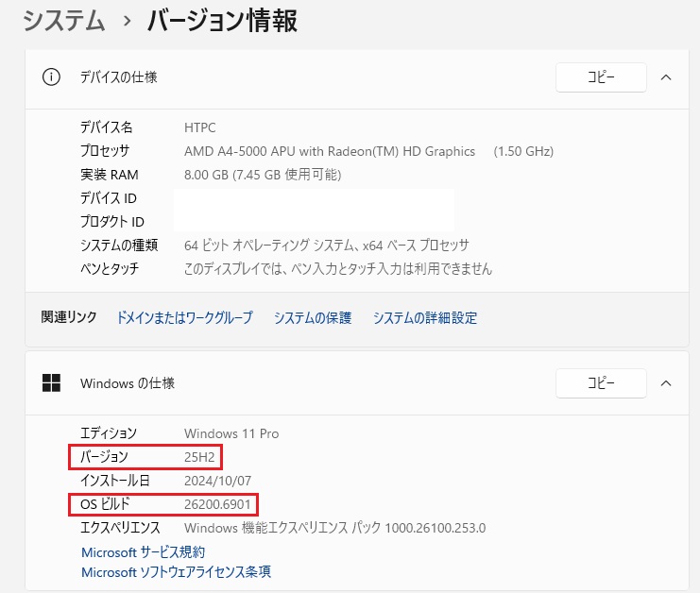Select the device name value HTPC

pos(199,127)
